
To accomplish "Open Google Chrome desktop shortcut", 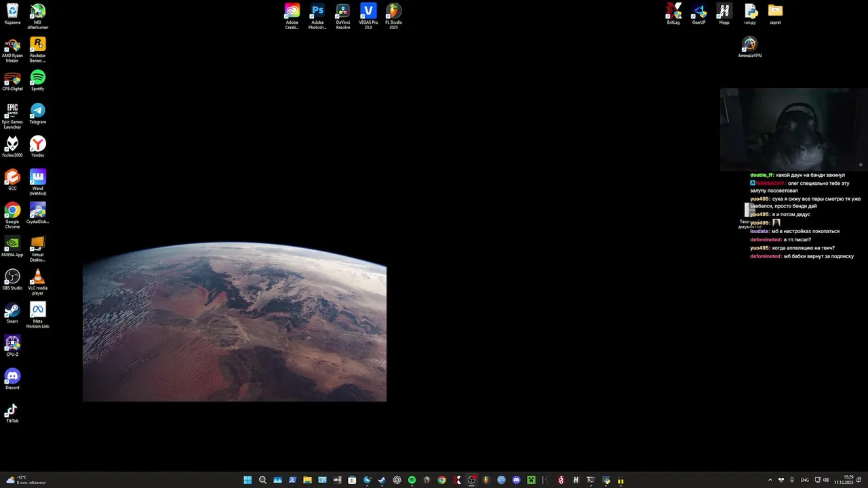I will [12, 216].
